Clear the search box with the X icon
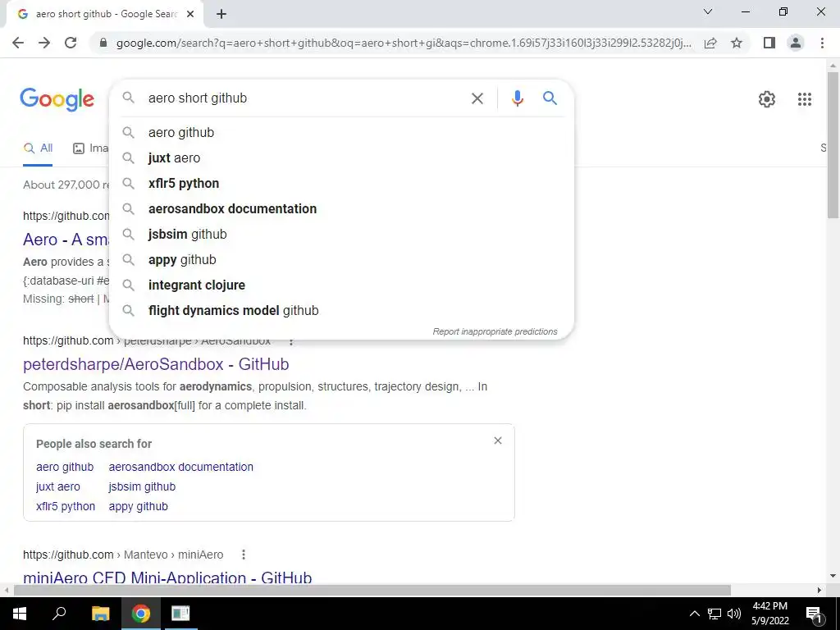 coord(477,98)
